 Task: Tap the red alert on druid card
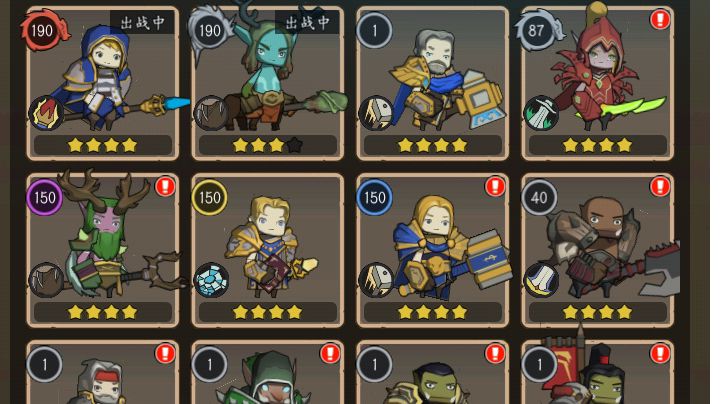point(165,186)
